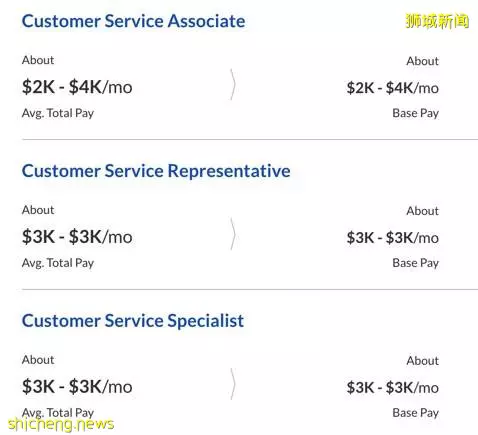Image resolution: width=478 pixels, height=435 pixels.
Task: Expand the Customer Service Specialist pay chevron
Action: (x=233, y=384)
